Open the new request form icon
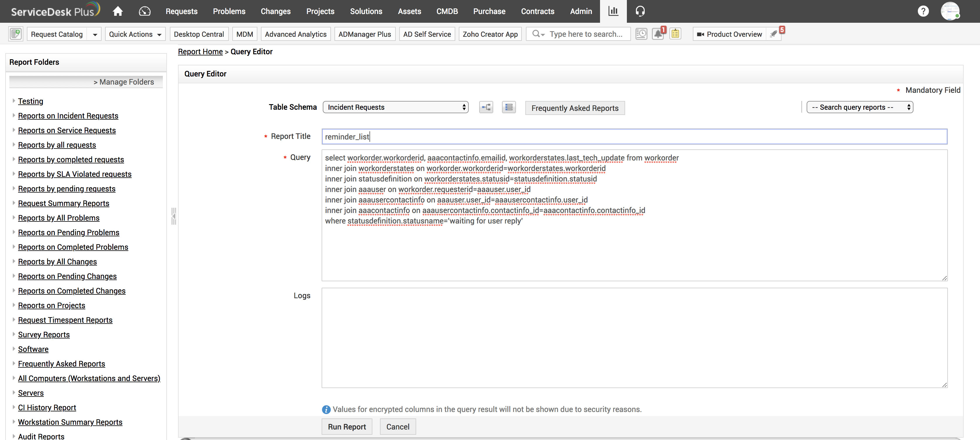 (15, 34)
